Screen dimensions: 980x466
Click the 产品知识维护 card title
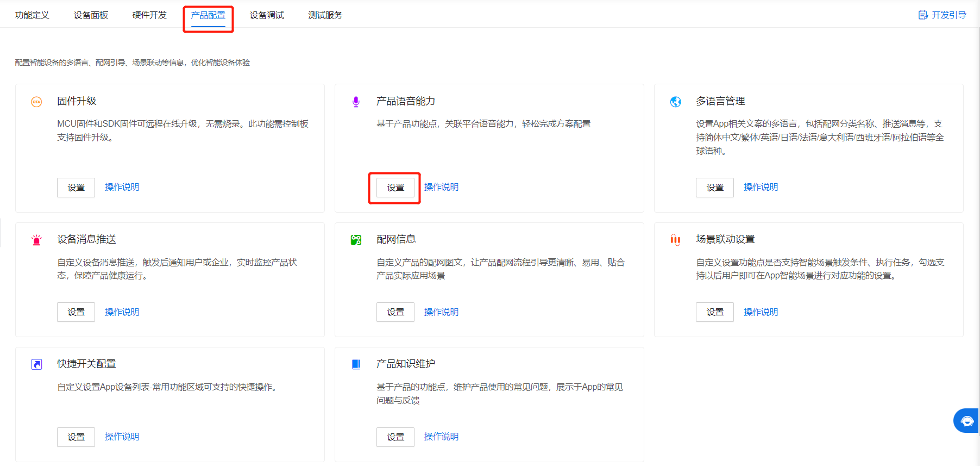(x=406, y=364)
